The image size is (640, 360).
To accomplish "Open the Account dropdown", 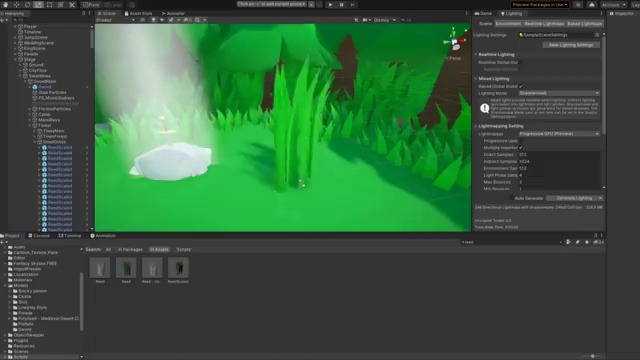I will tap(613, 5).
